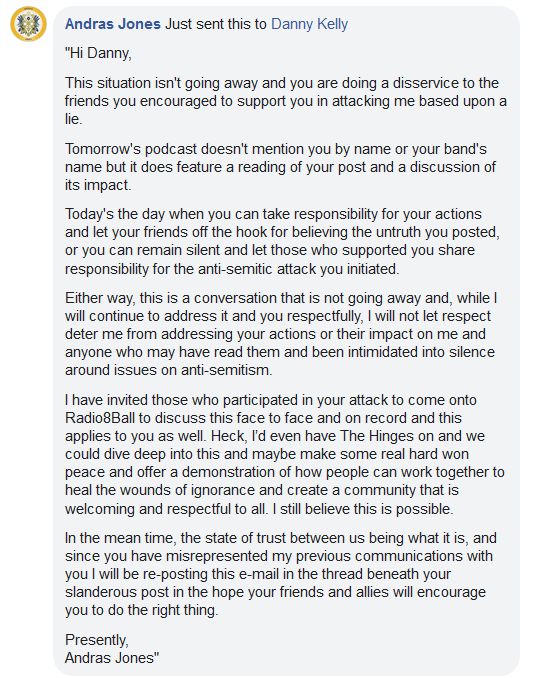Click the "Presently," sign-off line
549x678 pixels.
pyautogui.click(x=97, y=640)
